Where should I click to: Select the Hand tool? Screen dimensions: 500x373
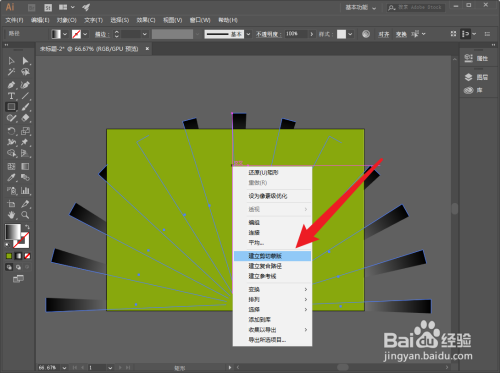pyautogui.click(x=11, y=215)
